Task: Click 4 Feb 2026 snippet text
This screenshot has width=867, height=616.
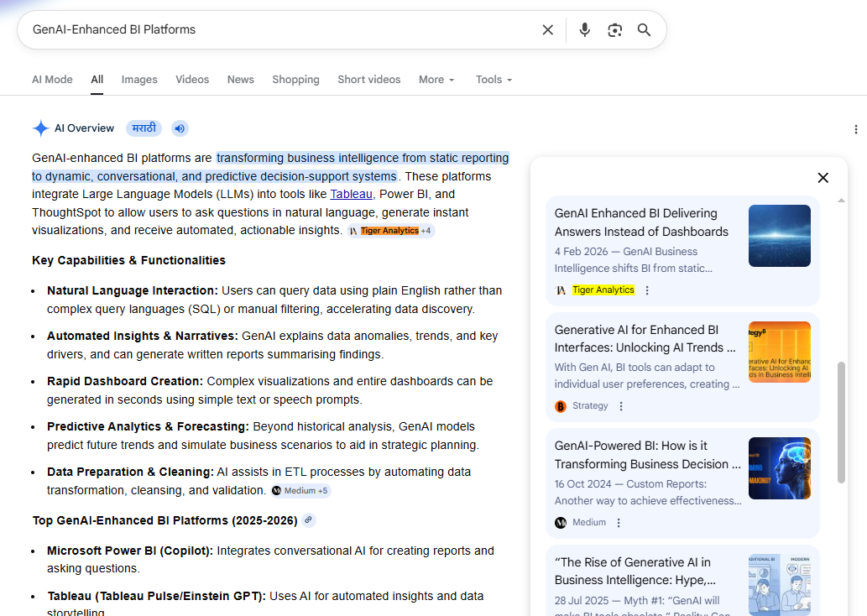Action: coord(634,260)
